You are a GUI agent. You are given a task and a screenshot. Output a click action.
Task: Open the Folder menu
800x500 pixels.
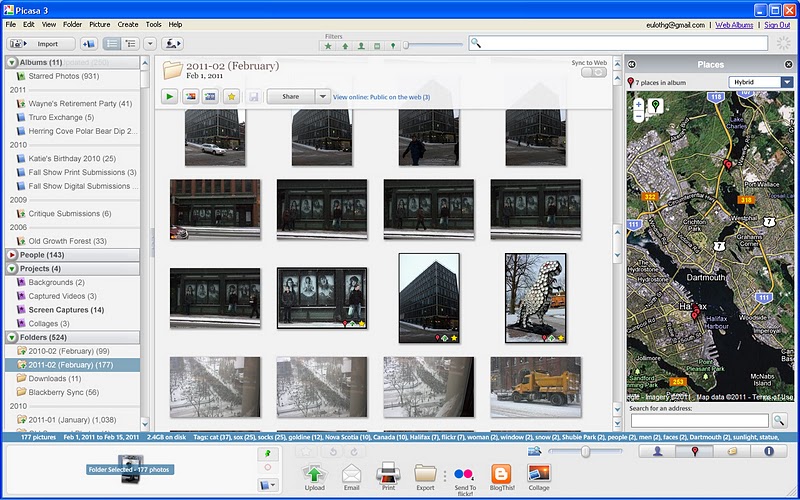[72, 24]
